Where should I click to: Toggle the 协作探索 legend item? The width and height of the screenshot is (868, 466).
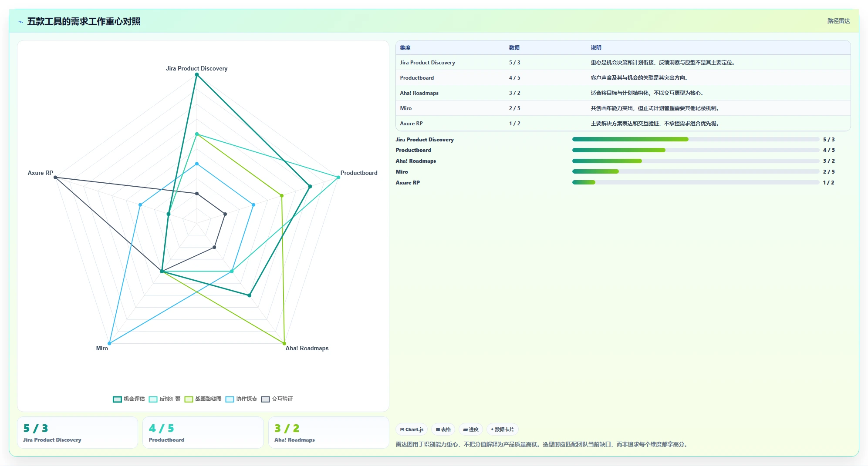pos(241,399)
